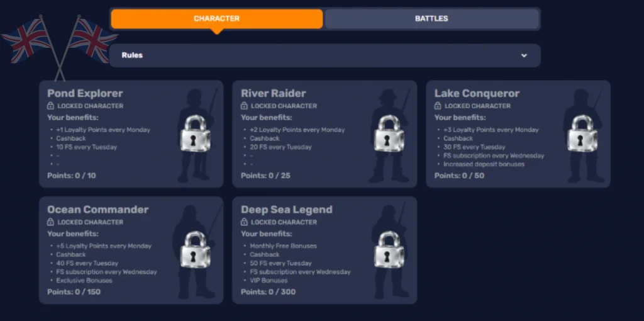Click small lock icon under Deep Sea Legend title

244,222
